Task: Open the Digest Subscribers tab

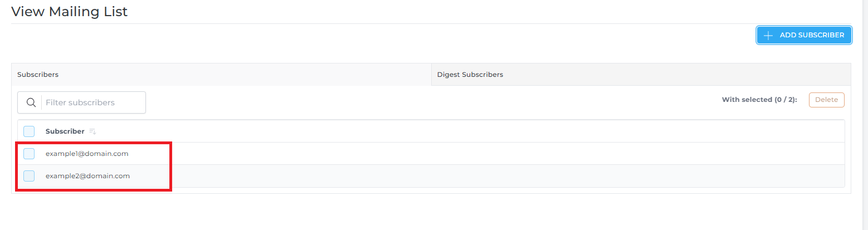Action: 641,74
